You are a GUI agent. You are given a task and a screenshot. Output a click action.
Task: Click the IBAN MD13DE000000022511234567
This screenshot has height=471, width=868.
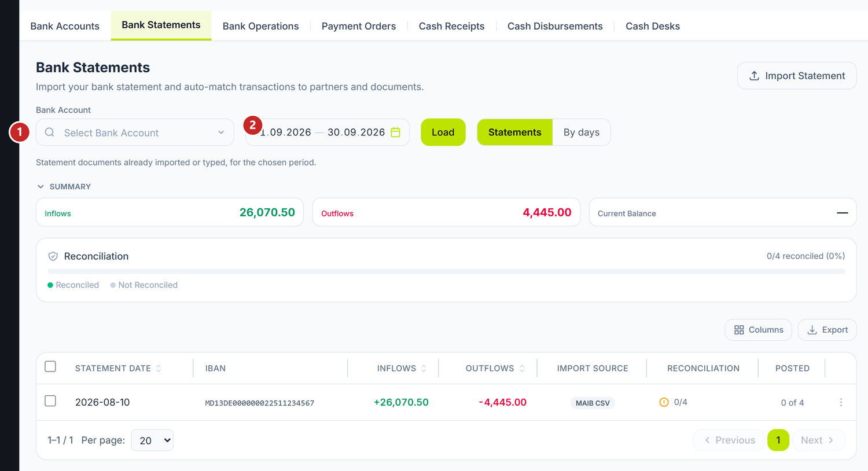(260, 403)
